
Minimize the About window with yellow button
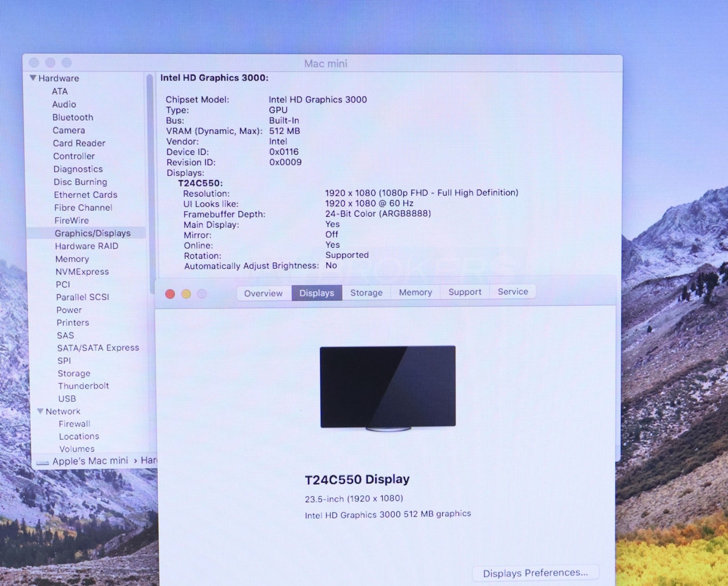[x=186, y=294]
